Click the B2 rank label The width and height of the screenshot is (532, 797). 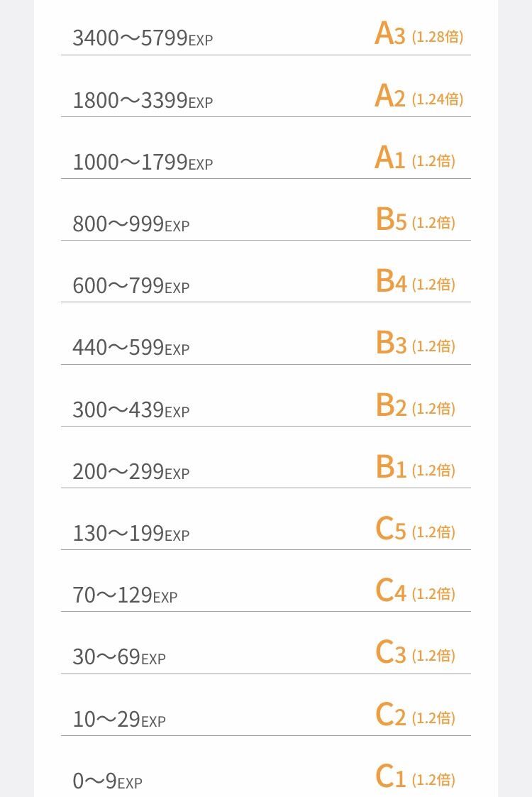[392, 405]
